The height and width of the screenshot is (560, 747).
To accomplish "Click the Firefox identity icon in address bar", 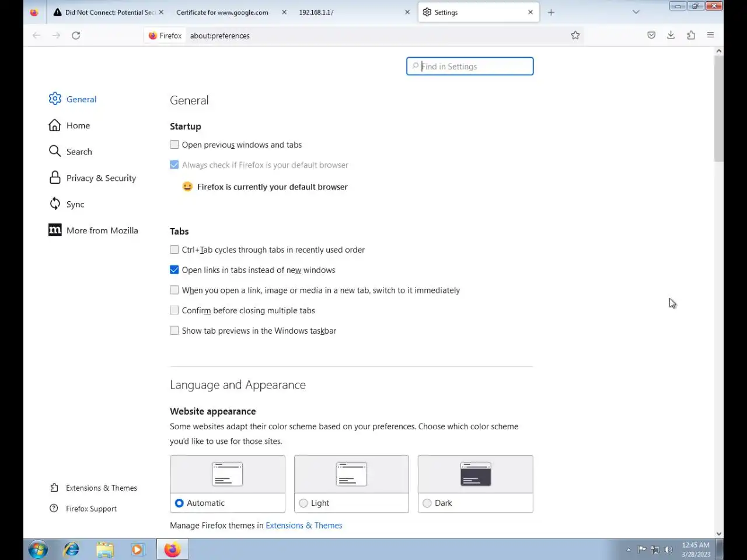I will (x=165, y=36).
